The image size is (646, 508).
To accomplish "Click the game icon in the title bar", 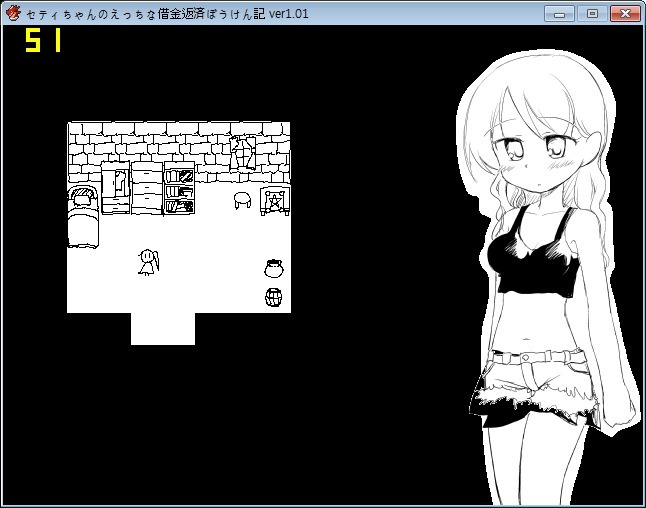I will coord(13,13).
